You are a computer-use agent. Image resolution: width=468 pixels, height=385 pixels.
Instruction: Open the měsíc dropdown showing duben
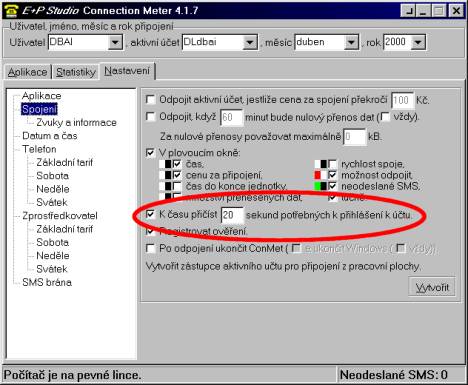(x=351, y=43)
